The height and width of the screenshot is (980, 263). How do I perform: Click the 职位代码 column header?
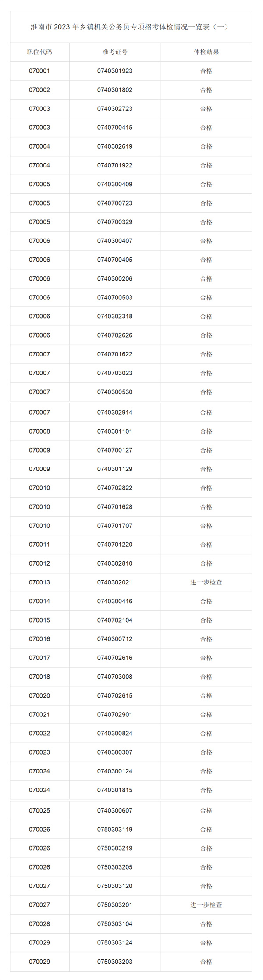[39, 52]
